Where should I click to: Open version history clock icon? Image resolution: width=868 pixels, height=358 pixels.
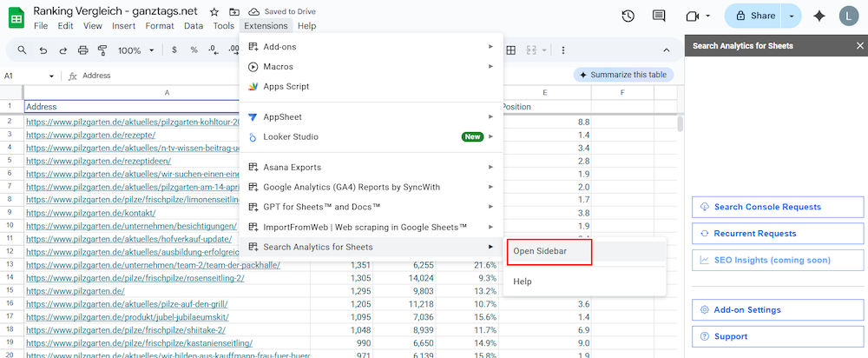[x=628, y=16]
